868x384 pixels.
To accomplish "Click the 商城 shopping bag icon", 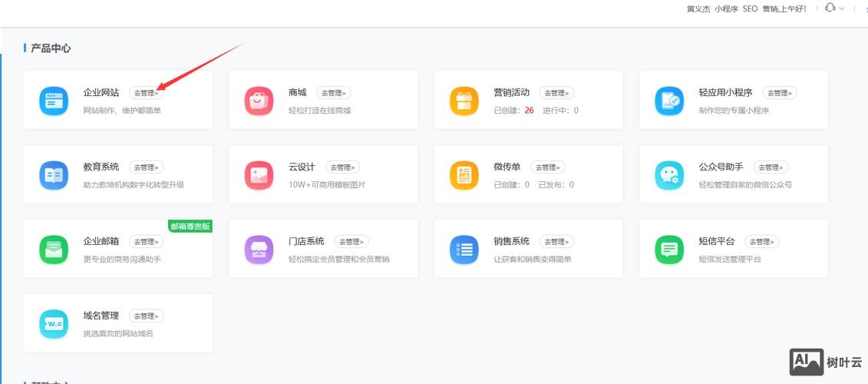I will tap(259, 101).
